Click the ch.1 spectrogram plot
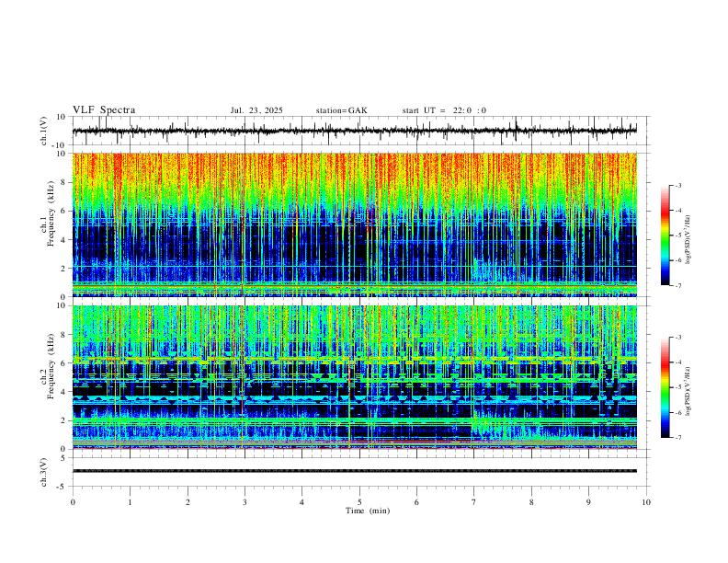The image size is (728, 563). [x=355, y=224]
